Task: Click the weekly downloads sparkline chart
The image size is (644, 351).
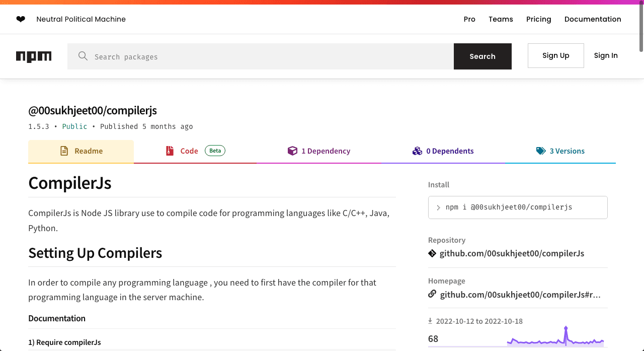Action: (x=555, y=337)
